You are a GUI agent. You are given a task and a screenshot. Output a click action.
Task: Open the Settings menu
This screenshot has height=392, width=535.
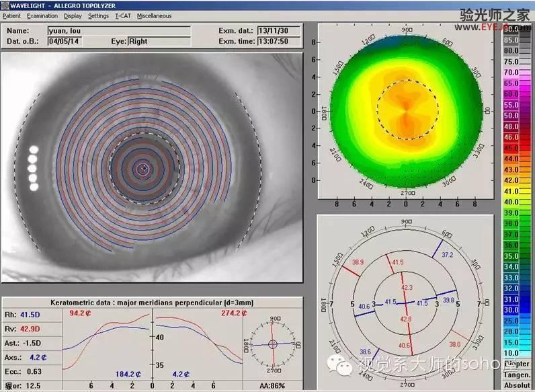[98, 15]
